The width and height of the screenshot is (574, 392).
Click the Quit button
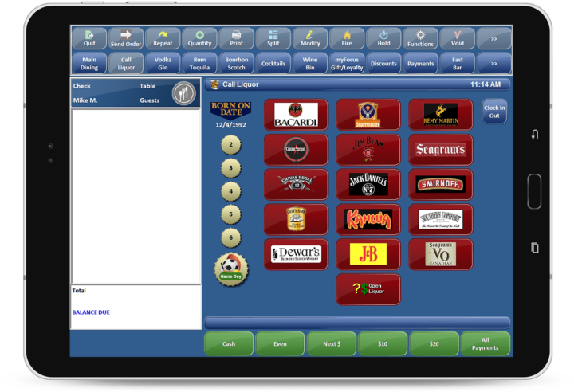pyautogui.click(x=89, y=39)
